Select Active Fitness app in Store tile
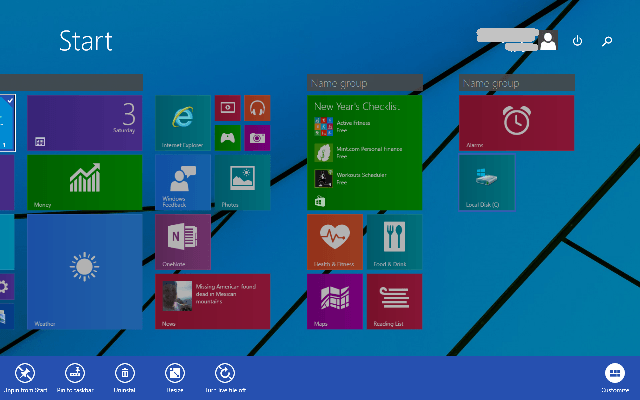Screen dimensions: 640x400 pos(342,127)
